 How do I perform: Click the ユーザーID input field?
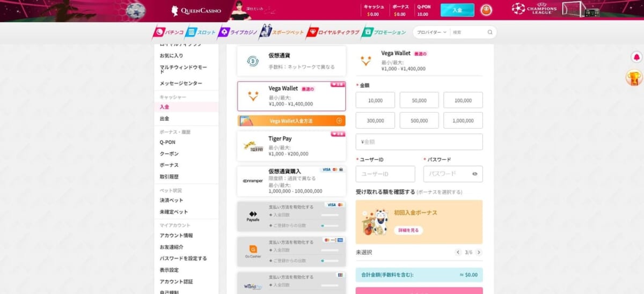tap(385, 174)
